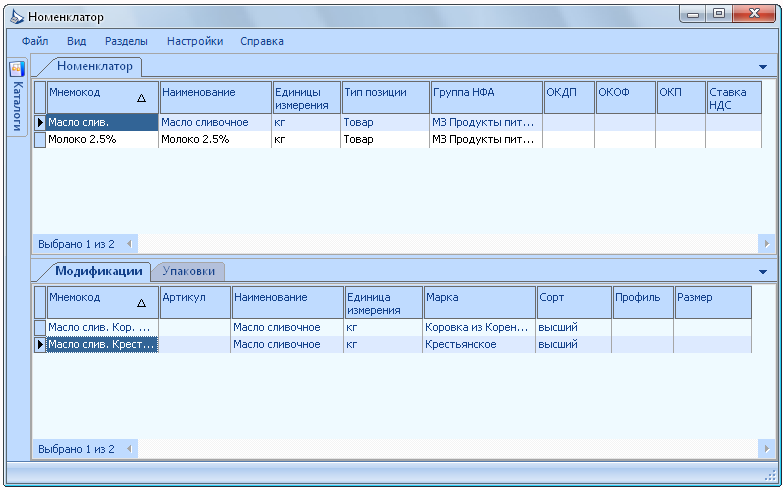Image resolution: width=783 pixels, height=490 pixels.
Task: Click the modifications table's top-left corner header cell
Action: tap(40, 302)
